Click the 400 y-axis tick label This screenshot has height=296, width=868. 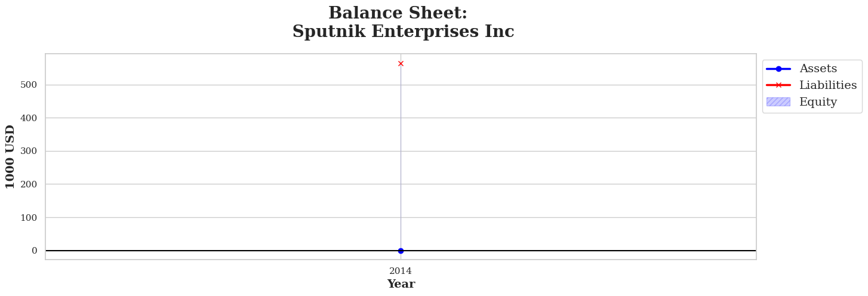(29, 118)
